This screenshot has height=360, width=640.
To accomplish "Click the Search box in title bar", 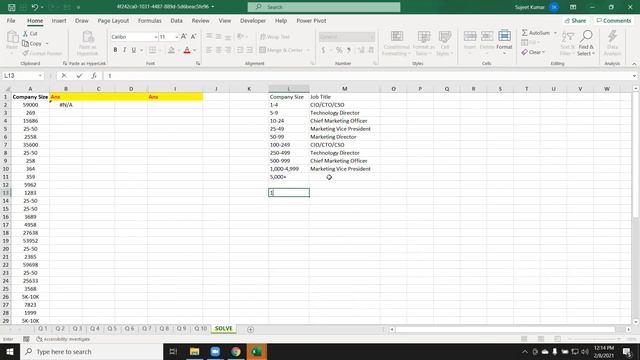I will click(x=324, y=7).
